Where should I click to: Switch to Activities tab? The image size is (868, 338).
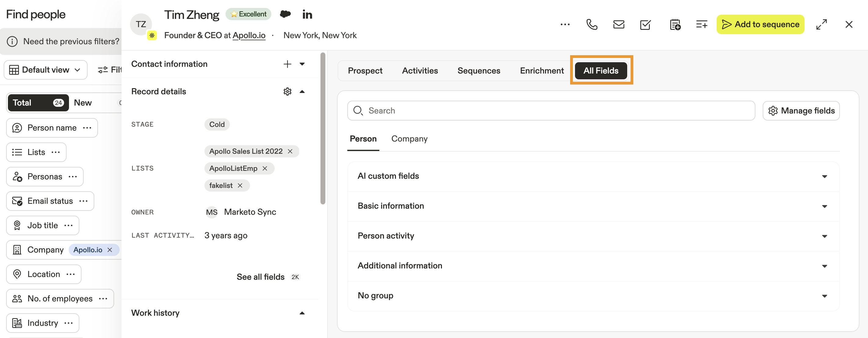tap(420, 71)
